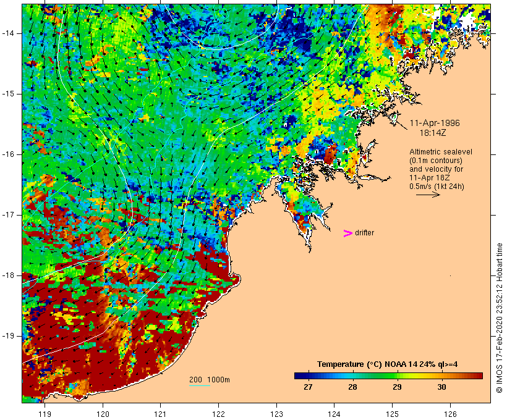Click the colorbar label '28'
This screenshot has width=507, height=420.
(352, 387)
